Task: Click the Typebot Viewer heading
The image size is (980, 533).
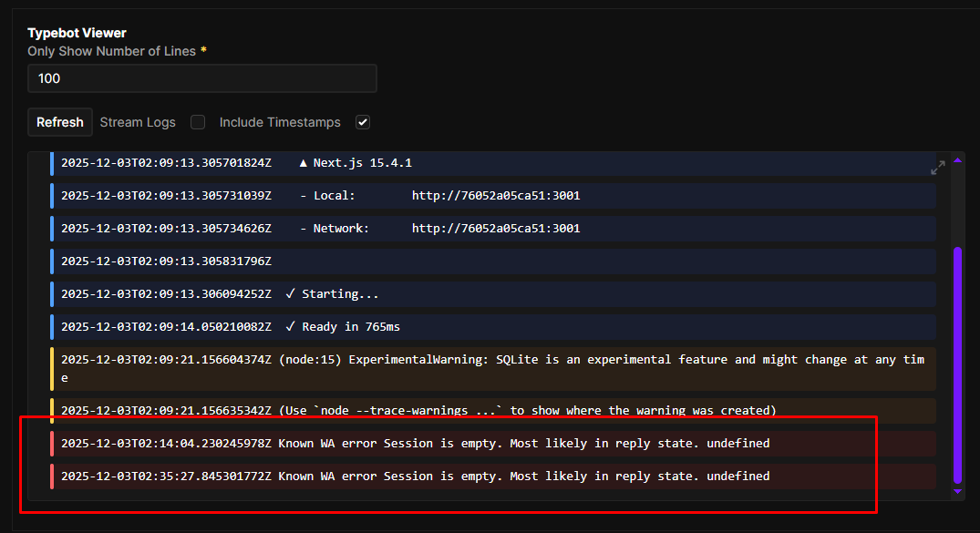Action: coord(77,33)
